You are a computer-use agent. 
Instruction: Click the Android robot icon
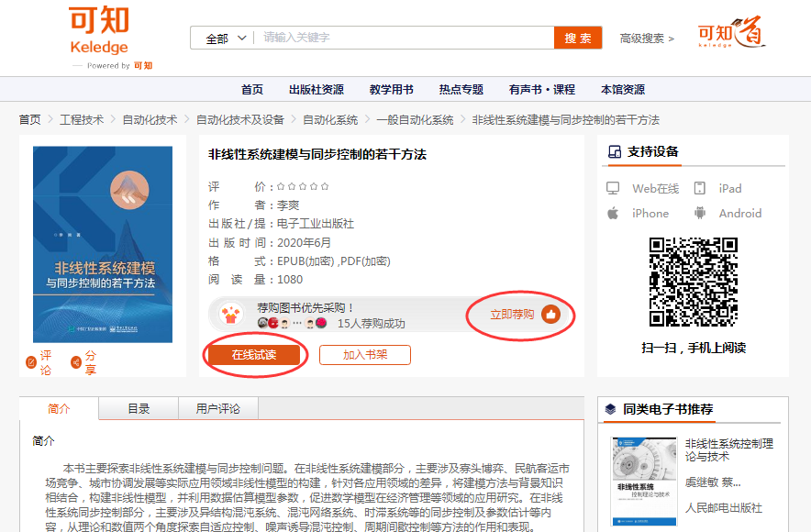[700, 213]
